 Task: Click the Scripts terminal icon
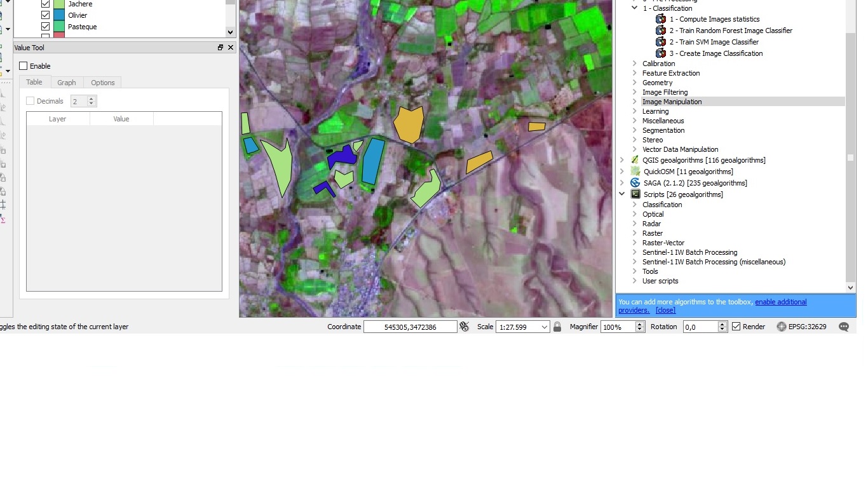pos(635,194)
